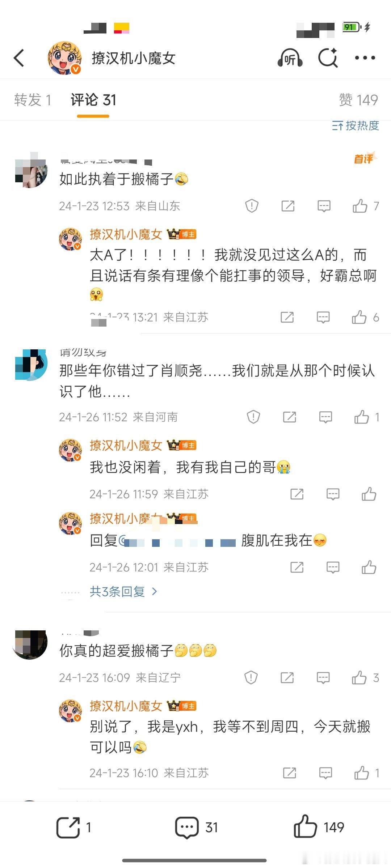This screenshot has width=391, height=868.
Task: Tap share icon in bottom bar
Action: coord(68,827)
